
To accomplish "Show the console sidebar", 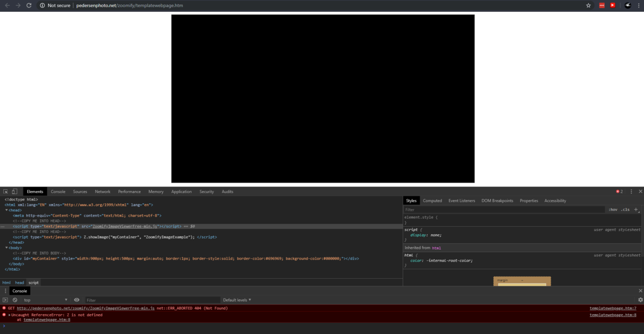I will click(x=5, y=300).
